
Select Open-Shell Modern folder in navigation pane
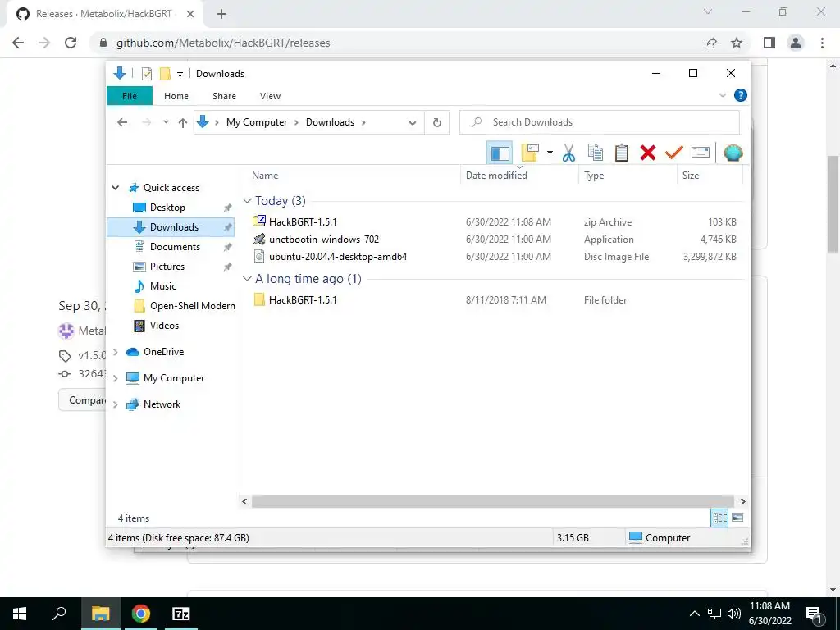192,306
